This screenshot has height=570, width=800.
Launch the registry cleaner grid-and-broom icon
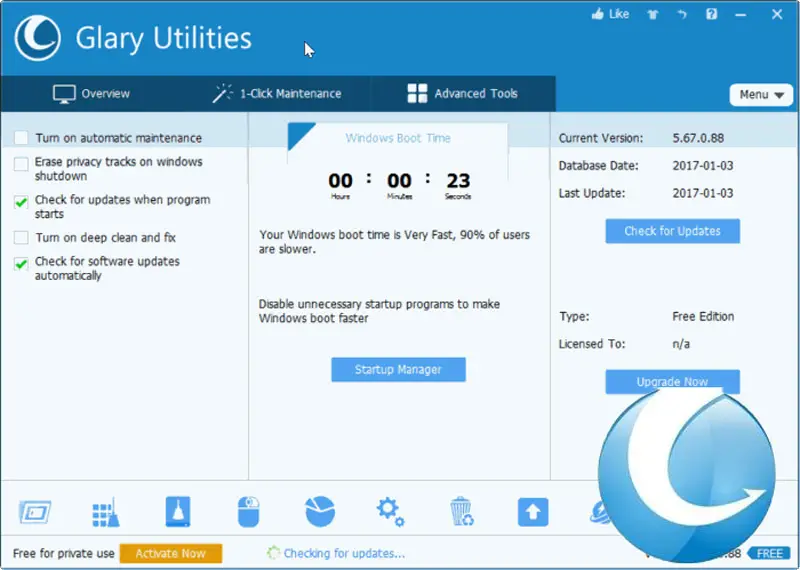coord(106,512)
